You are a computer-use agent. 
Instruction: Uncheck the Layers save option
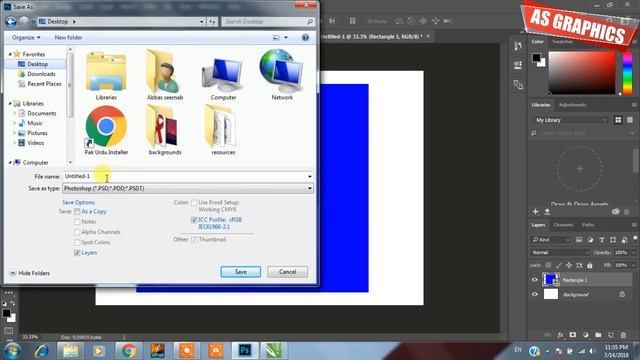tap(77, 253)
